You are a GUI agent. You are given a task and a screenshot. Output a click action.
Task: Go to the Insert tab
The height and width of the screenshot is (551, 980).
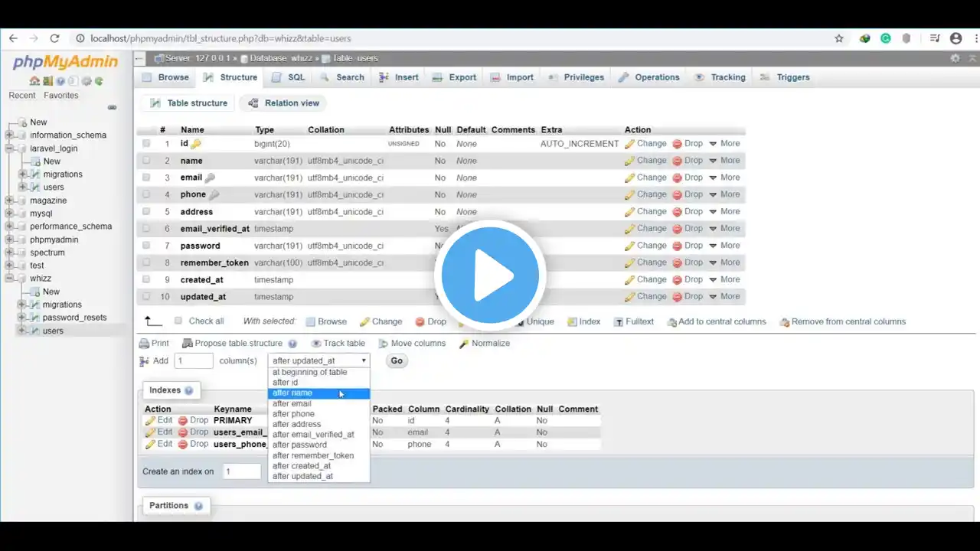[x=397, y=77]
